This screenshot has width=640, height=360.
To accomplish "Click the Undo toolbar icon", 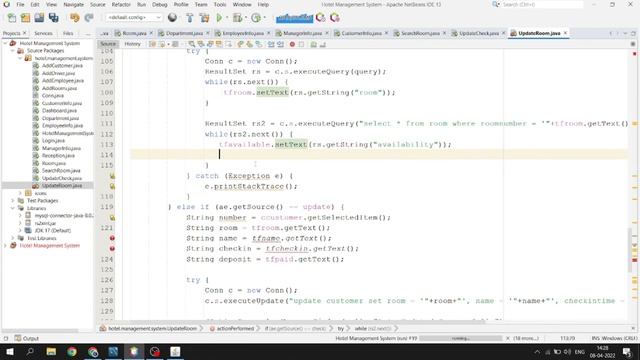I will pos(74,18).
